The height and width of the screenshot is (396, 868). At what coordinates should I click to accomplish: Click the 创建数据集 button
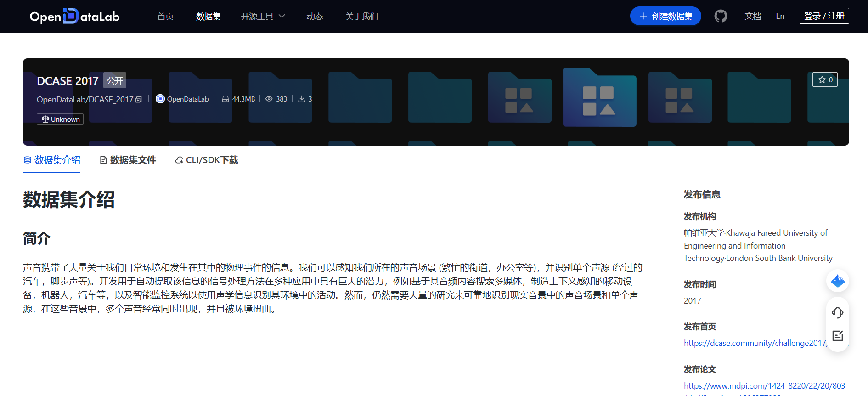665,16
